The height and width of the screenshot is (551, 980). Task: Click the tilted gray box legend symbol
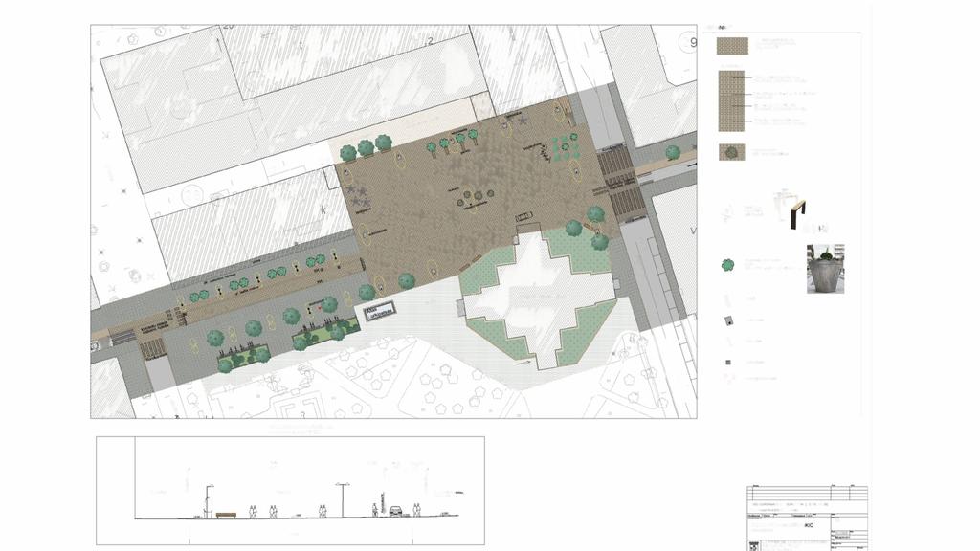coord(728,321)
